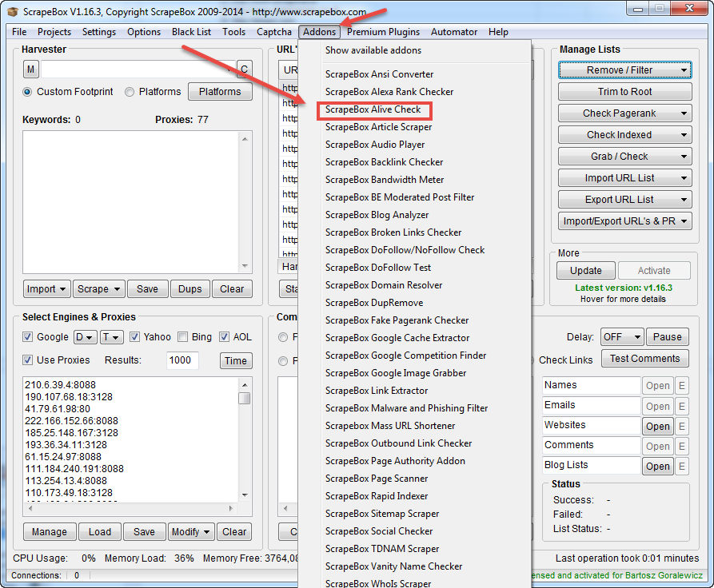Open the Delay OFF combo box
714x588 pixels.
click(x=622, y=337)
